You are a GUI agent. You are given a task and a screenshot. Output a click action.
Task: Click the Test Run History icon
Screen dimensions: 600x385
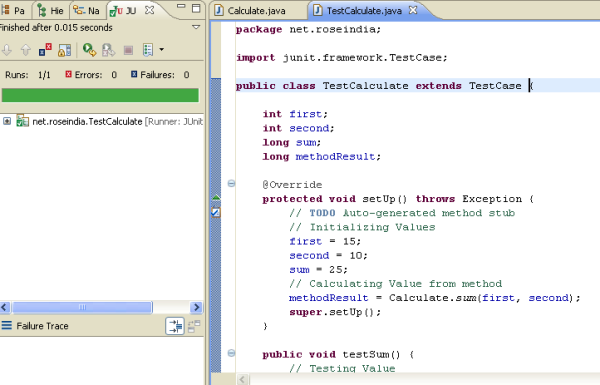point(148,50)
